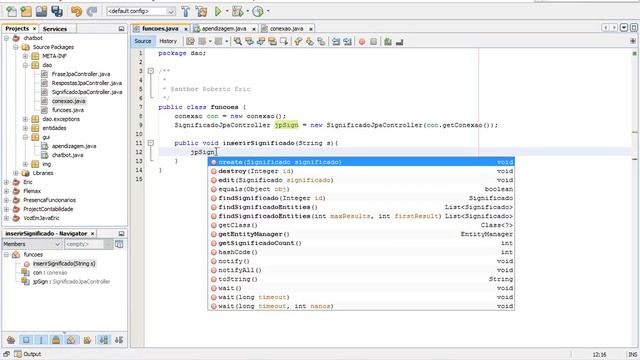Choose destroy(Integer id) from completion list
This screenshot has width=640, height=360.
tap(361, 171)
